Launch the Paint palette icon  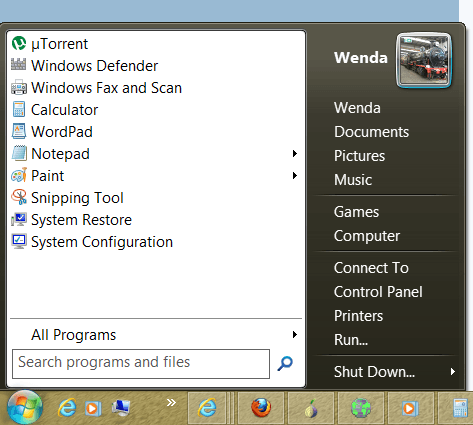pos(19,175)
